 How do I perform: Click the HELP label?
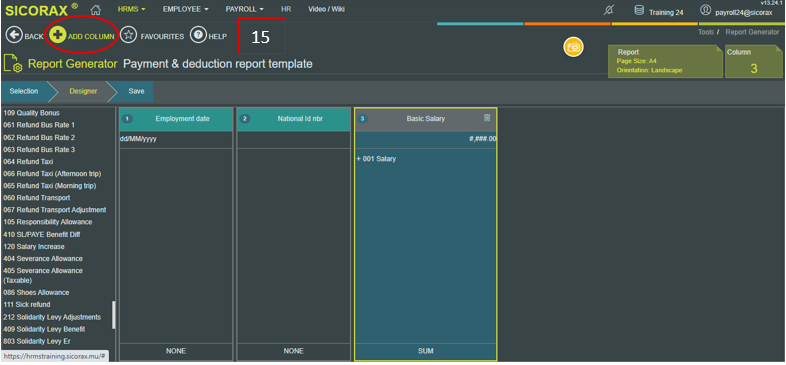click(218, 37)
